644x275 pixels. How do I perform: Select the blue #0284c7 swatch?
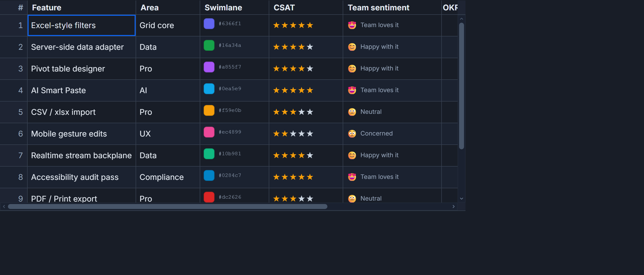(209, 175)
